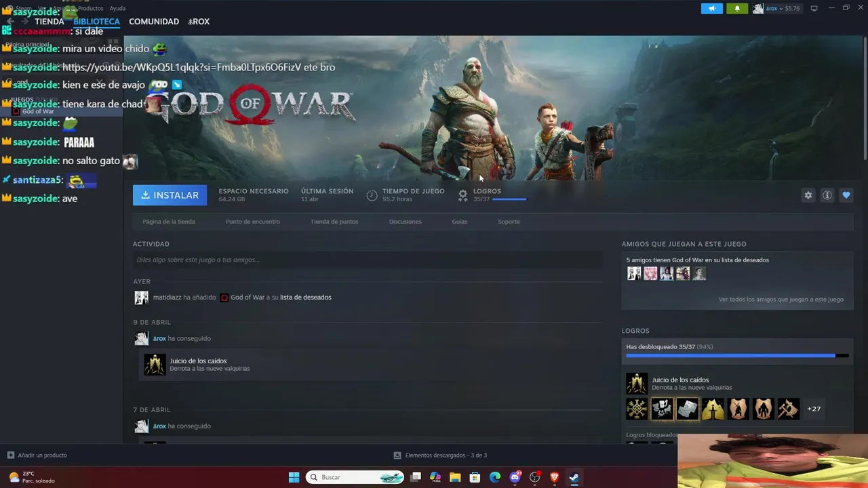868x488 pixels.
Task: Click Juicio de los caídos icon in activity
Action: click(x=155, y=365)
